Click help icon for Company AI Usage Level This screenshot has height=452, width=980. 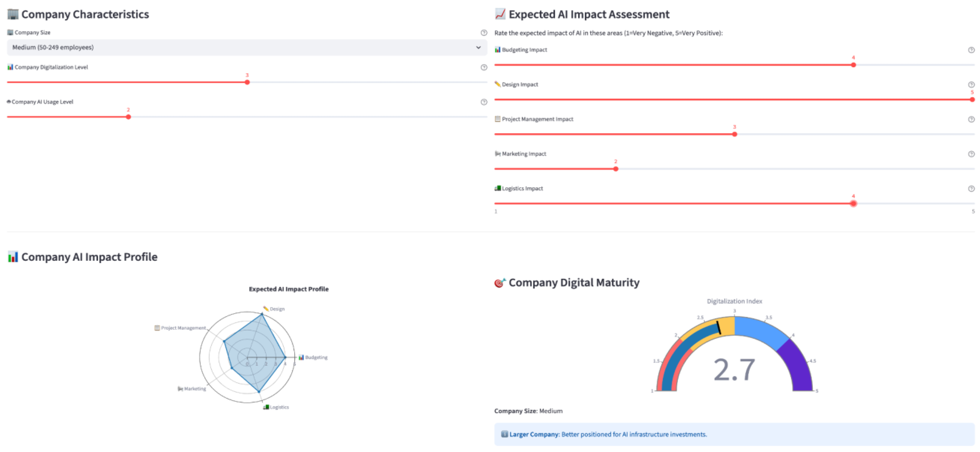tap(484, 102)
